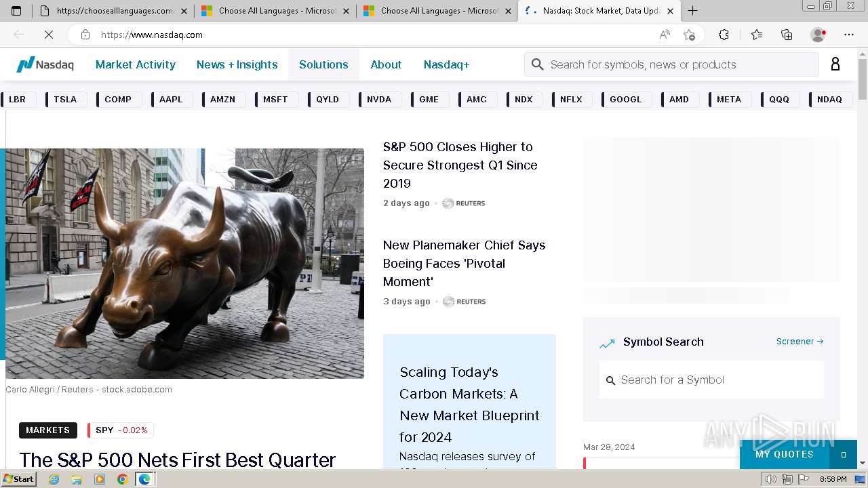
Task: Select LBR ticker chip
Action: pyautogui.click(x=18, y=99)
